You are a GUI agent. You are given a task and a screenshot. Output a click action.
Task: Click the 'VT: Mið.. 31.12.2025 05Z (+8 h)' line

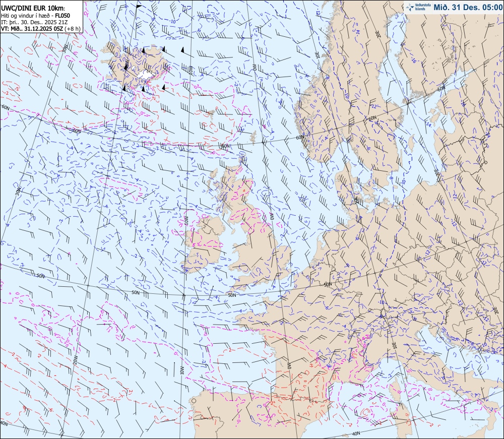(x=40, y=29)
